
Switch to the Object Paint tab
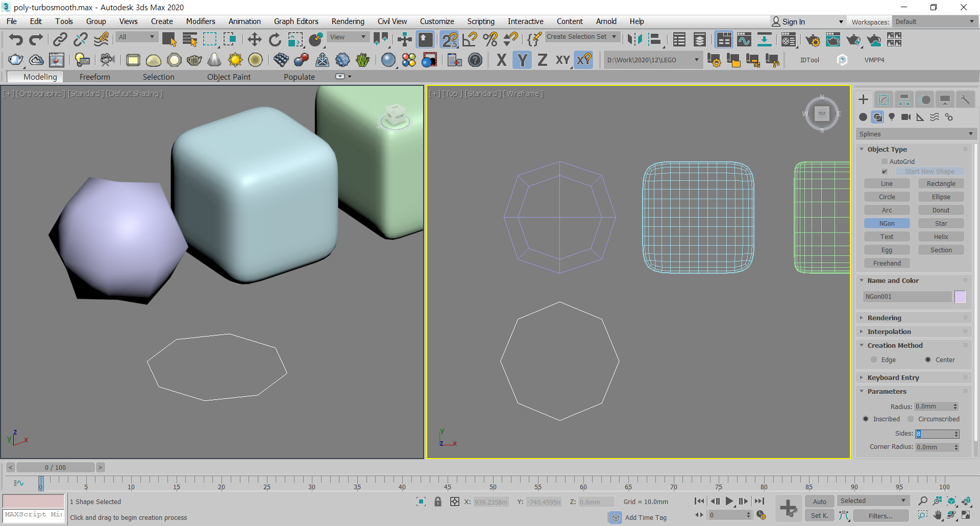click(229, 77)
